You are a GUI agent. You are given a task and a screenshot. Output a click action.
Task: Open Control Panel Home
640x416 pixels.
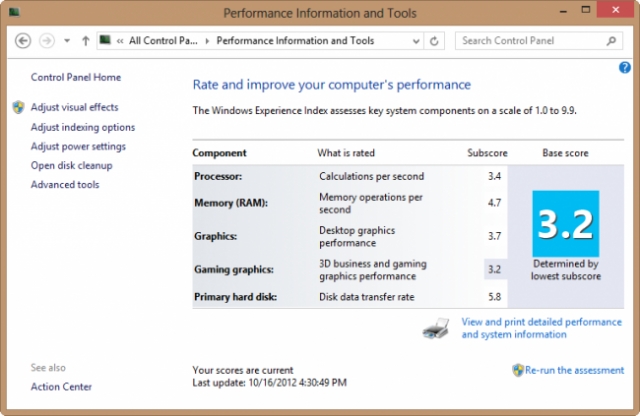[75, 77]
